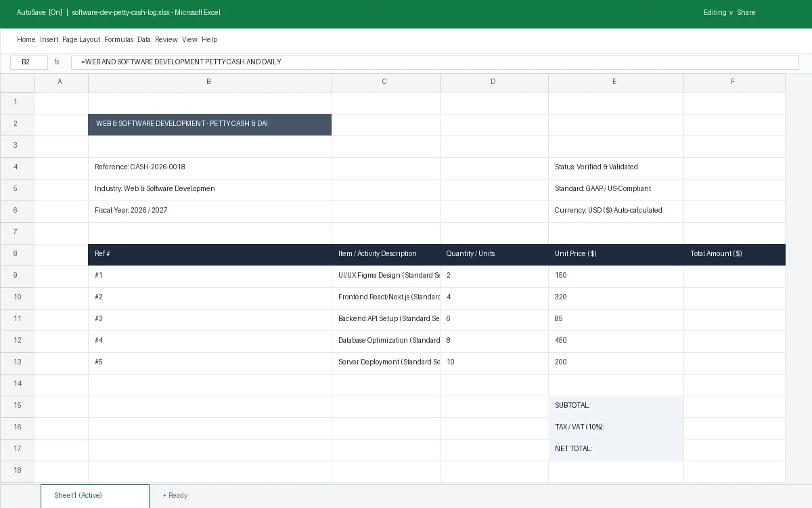Select the TAX / VAT (10%): cell
This screenshot has height=508, width=812.
tap(616, 427)
